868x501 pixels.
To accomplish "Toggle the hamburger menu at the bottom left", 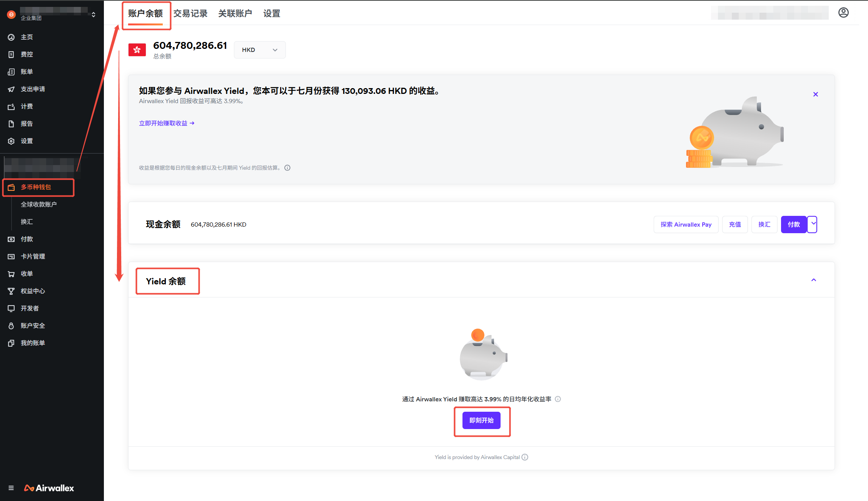I will [x=11, y=488].
